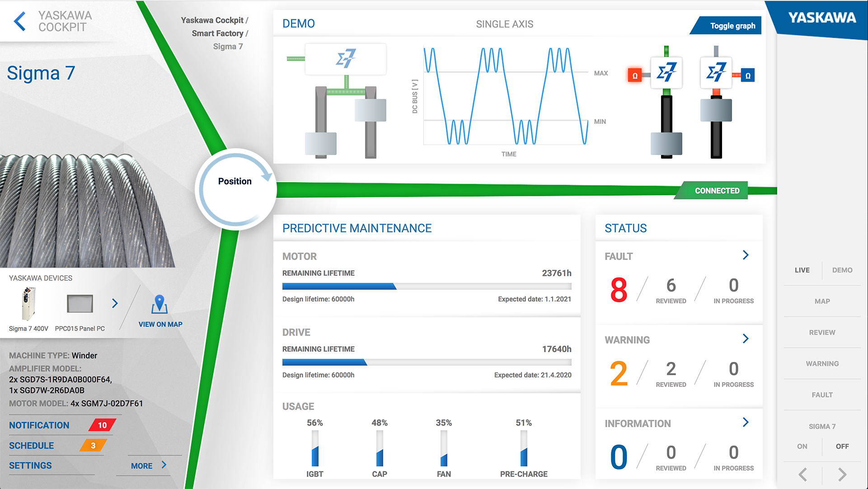Open the WARNING menu item in right sidebar
Image resolution: width=868 pixels, height=489 pixels.
pos(822,364)
